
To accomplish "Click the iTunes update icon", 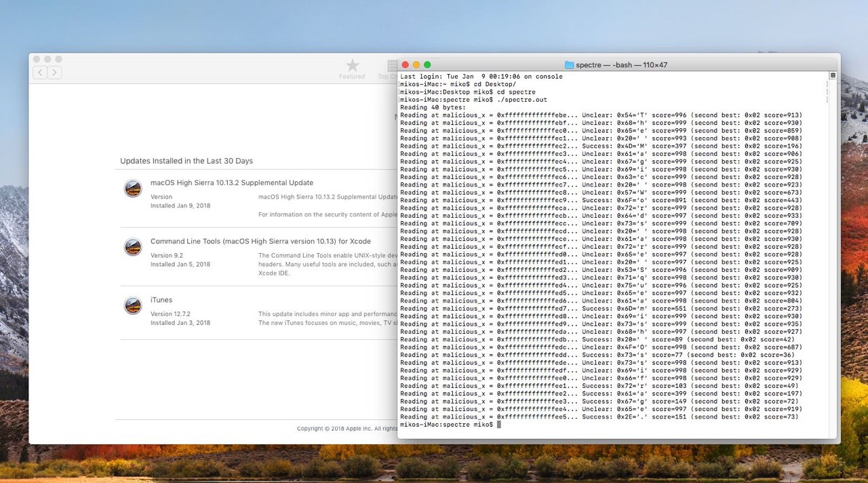I will pos(133,305).
